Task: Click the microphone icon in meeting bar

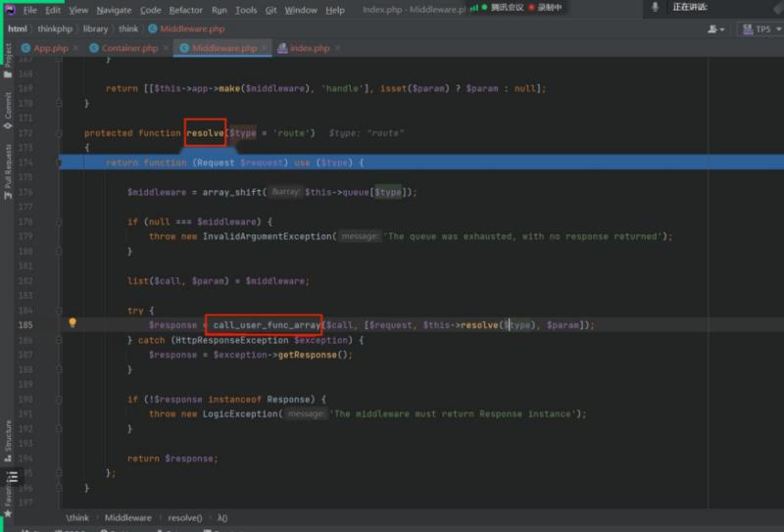Action: [655, 8]
